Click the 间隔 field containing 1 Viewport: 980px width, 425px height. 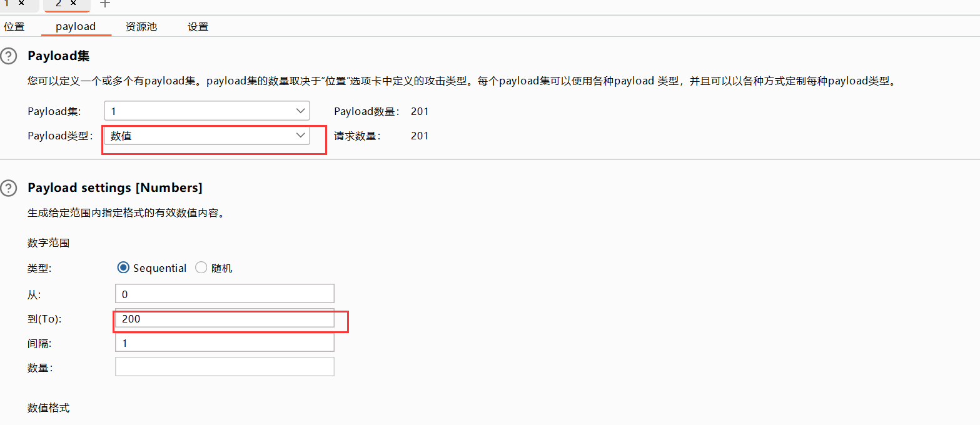(x=225, y=343)
